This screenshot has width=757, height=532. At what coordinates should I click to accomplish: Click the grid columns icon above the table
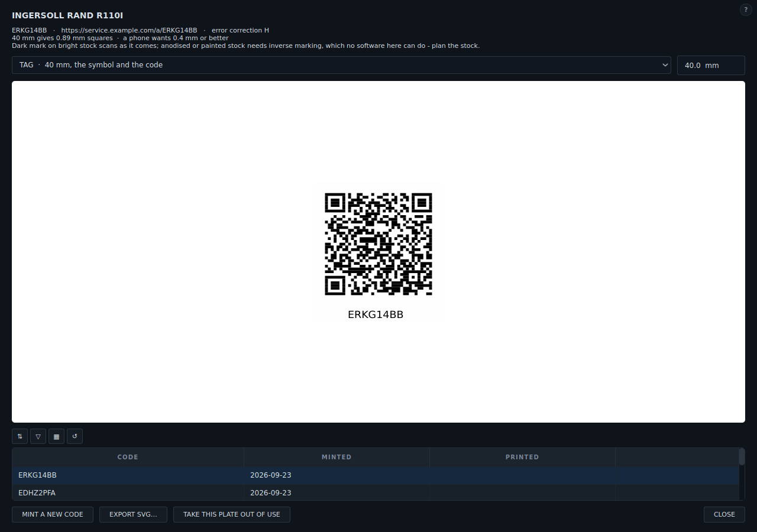click(x=56, y=436)
